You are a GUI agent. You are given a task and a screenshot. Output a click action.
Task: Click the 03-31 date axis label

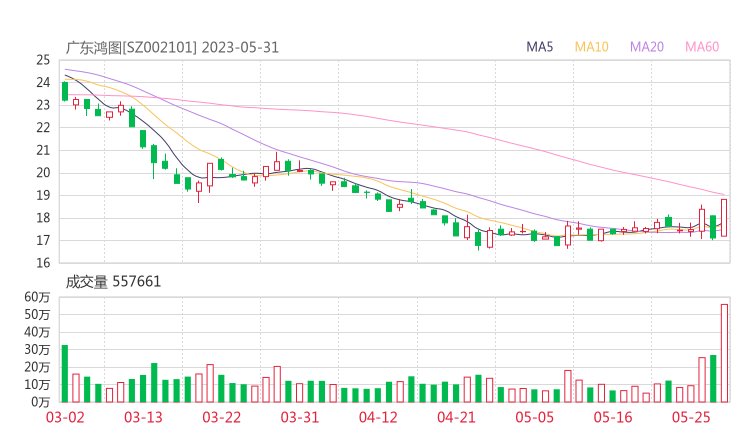pyautogui.click(x=300, y=417)
